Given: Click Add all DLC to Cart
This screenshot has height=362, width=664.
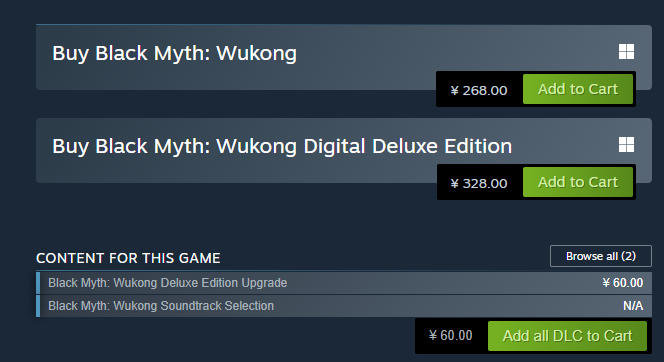Looking at the screenshot, I should [567, 336].
